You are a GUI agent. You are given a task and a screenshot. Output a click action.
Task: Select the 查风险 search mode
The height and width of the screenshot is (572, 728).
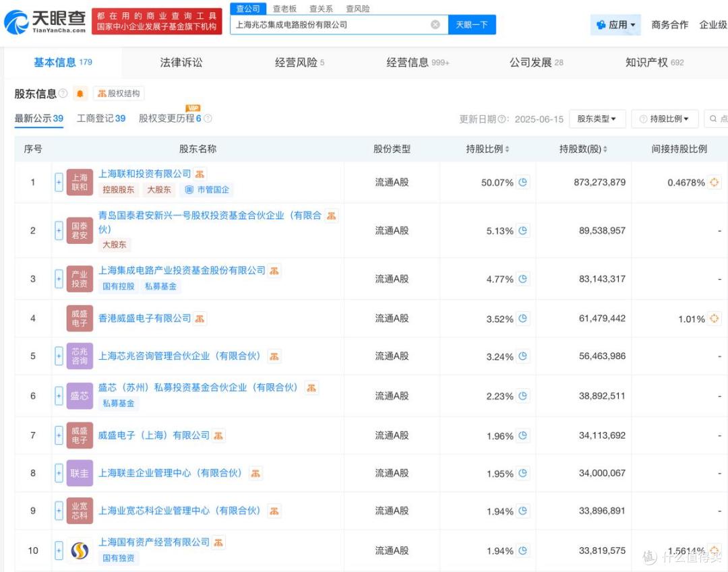pyautogui.click(x=357, y=9)
